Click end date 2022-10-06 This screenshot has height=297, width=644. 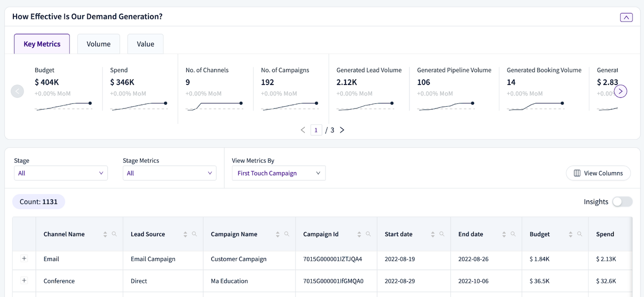(473, 281)
